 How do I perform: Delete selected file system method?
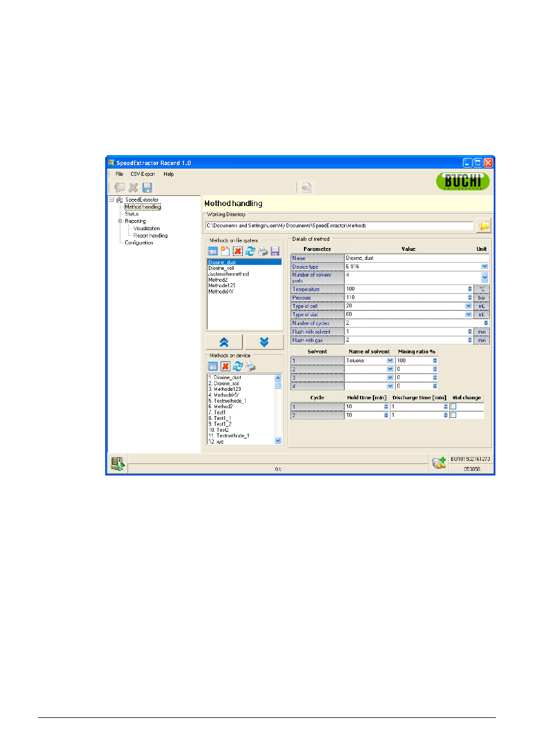tap(238, 251)
